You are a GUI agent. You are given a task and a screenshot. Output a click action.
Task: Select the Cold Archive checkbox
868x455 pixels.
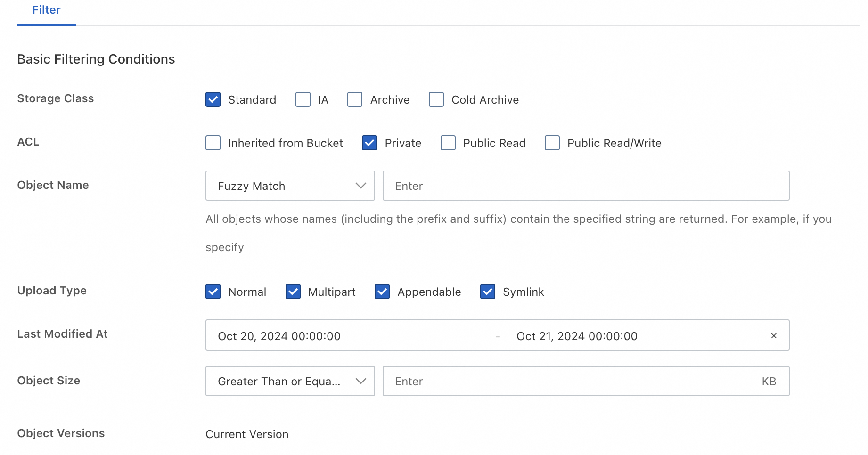coord(436,99)
